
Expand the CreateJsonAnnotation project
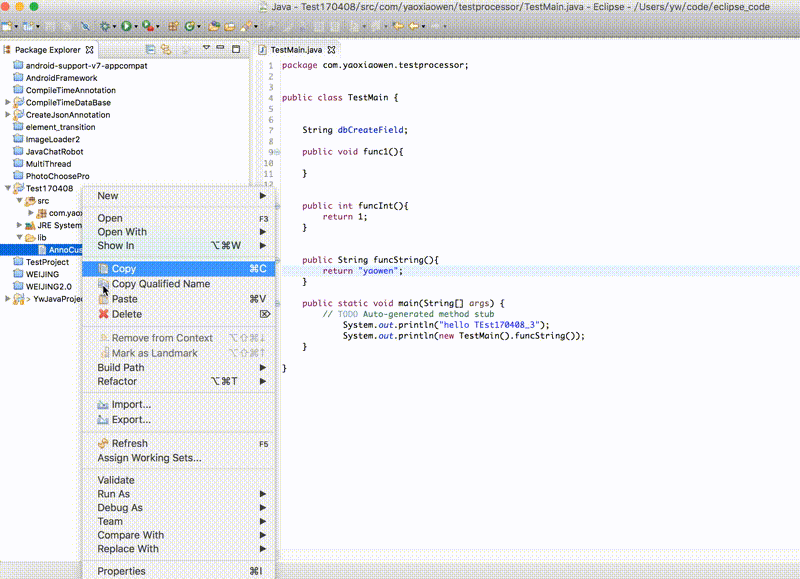(x=8, y=114)
